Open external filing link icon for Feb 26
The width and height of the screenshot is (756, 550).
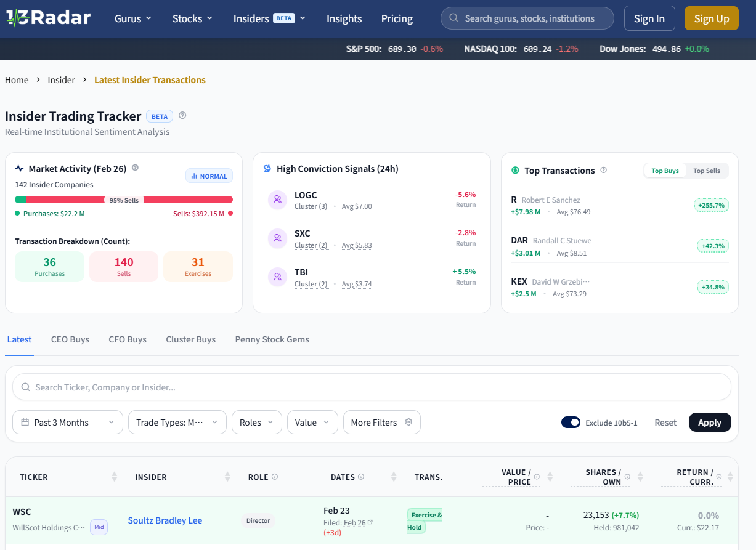[370, 522]
